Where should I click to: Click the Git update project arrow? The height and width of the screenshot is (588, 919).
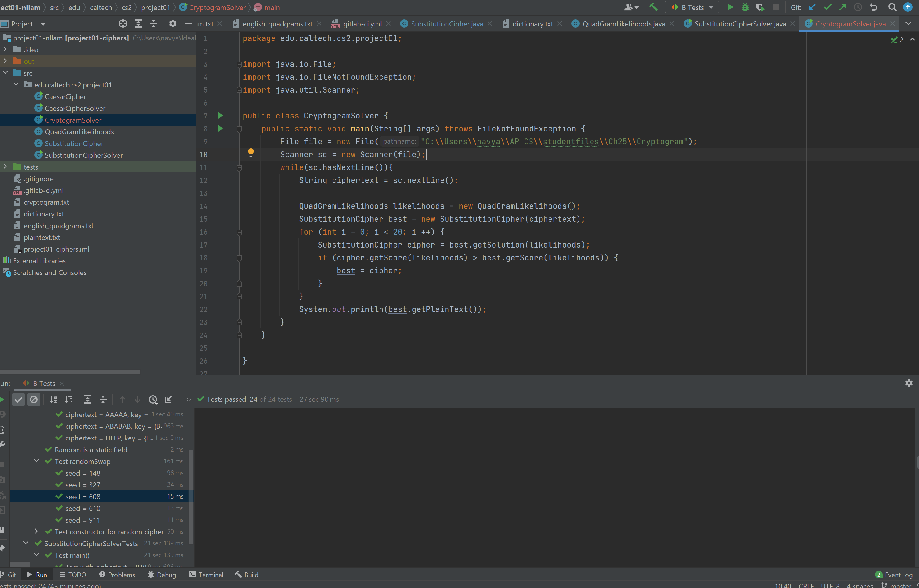coord(812,7)
